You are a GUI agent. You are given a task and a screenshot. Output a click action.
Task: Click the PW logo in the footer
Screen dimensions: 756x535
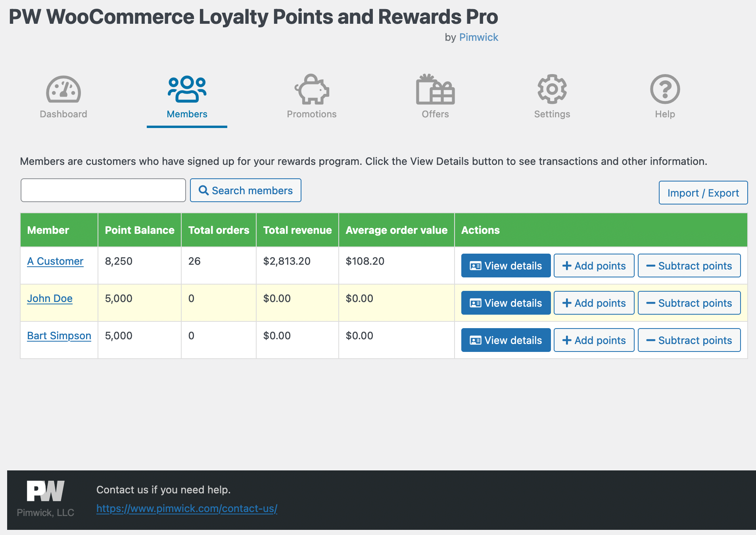[x=46, y=491]
